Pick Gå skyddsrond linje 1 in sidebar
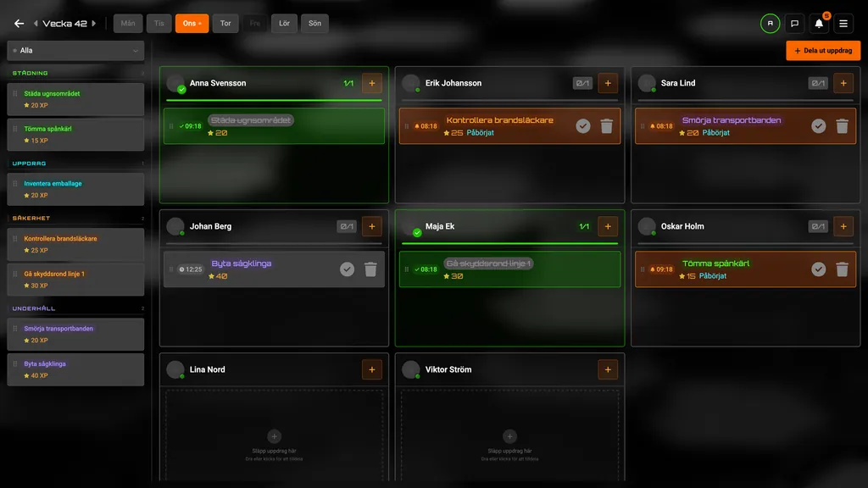868x488 pixels. 75,280
